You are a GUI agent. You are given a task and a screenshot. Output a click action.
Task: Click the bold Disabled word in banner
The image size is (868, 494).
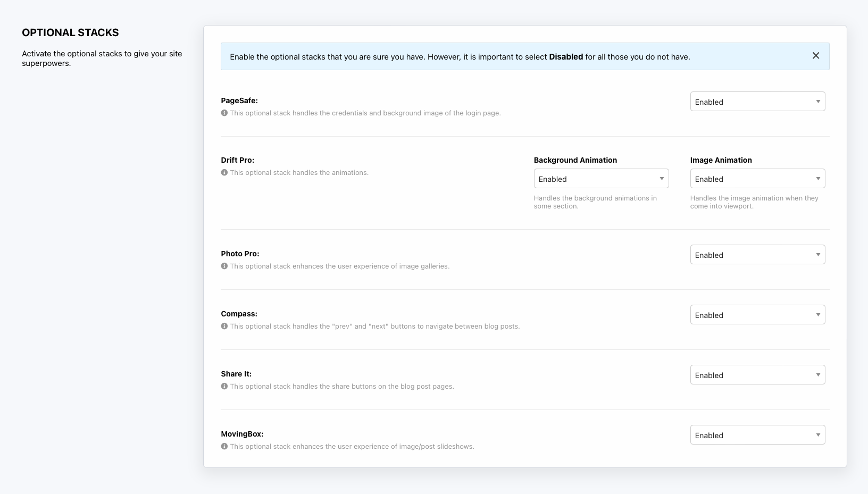point(566,57)
